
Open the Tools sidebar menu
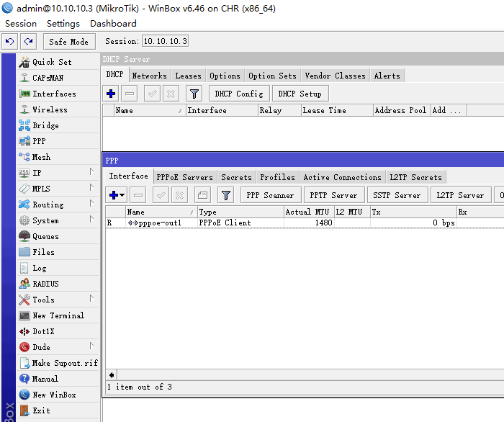click(58, 300)
